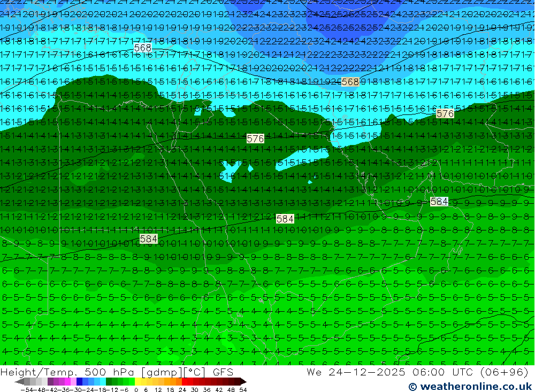Pick the dark purple legend swatch
This screenshot has width=535, height=392.
pyautogui.click(x=50, y=381)
